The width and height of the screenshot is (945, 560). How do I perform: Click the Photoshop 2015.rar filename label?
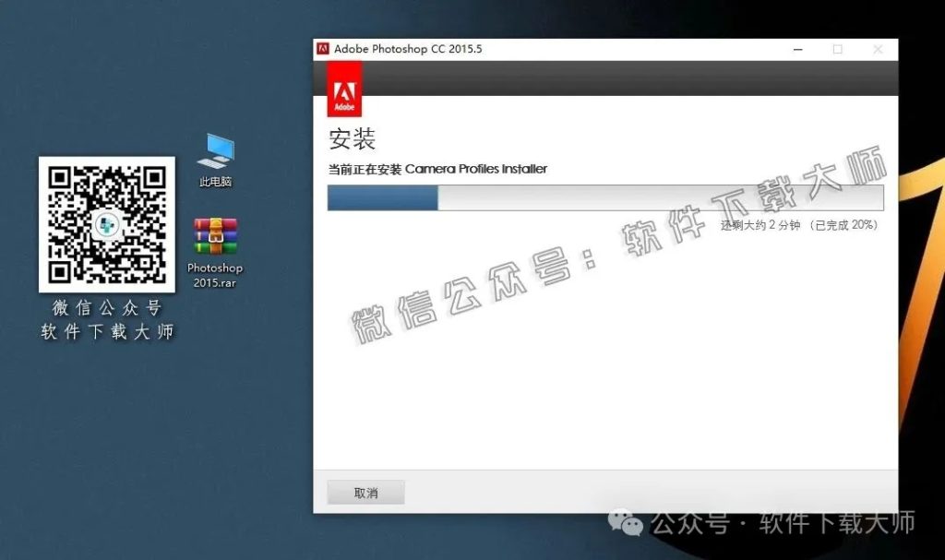tap(213, 274)
